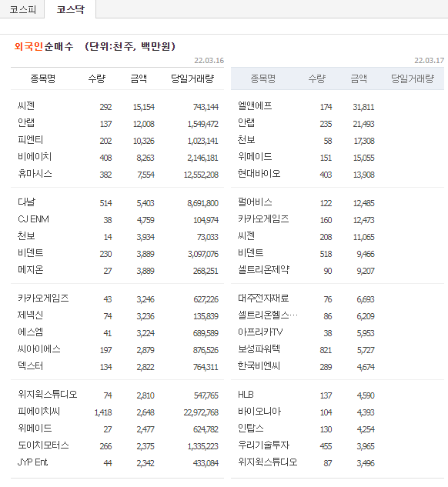Click 씨젠 amount 15,154
The height and width of the screenshot is (487, 448).
pyautogui.click(x=143, y=107)
